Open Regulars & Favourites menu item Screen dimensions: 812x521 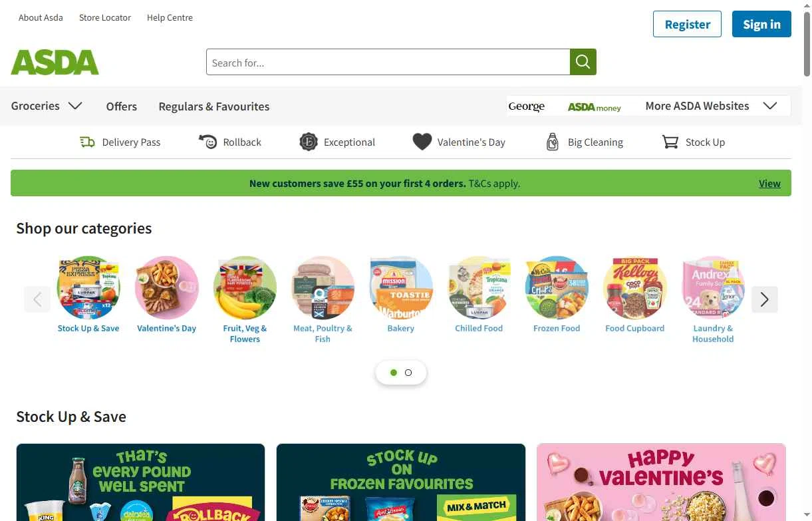coord(213,106)
